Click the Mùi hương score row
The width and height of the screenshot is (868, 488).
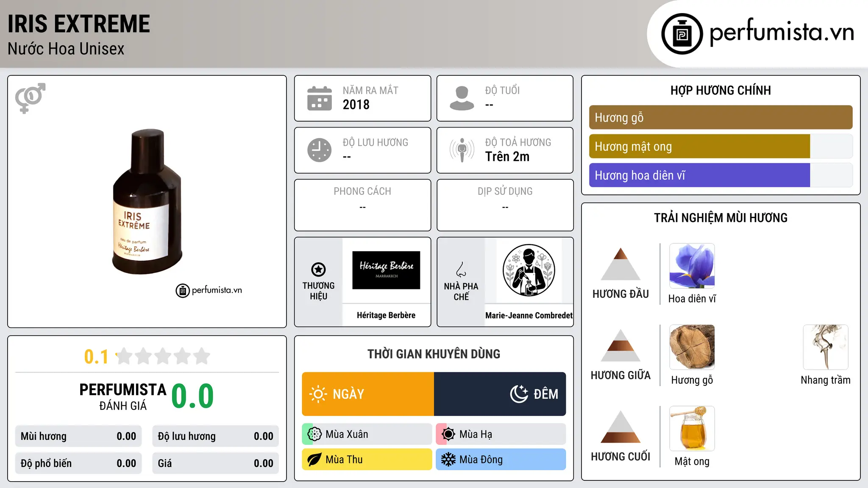point(78,436)
